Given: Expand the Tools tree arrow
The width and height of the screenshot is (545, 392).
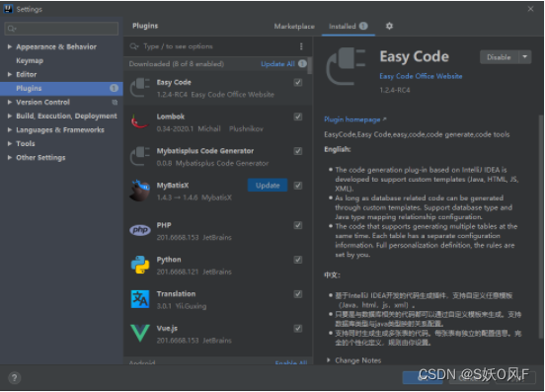Looking at the screenshot, I should click(10, 143).
